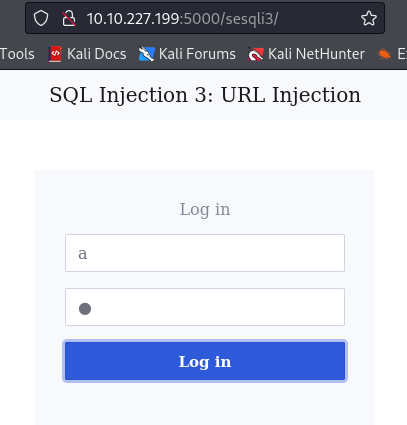Focus the masked password field
Screen dimensions: 407x425
tap(205, 307)
